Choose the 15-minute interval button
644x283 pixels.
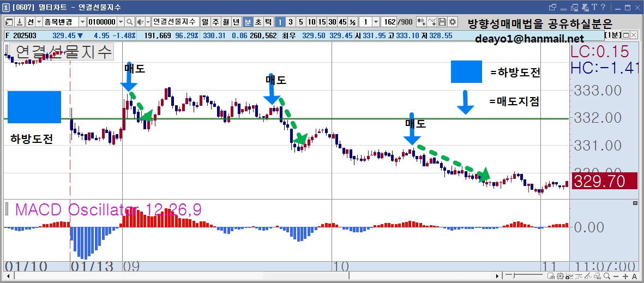coord(322,22)
